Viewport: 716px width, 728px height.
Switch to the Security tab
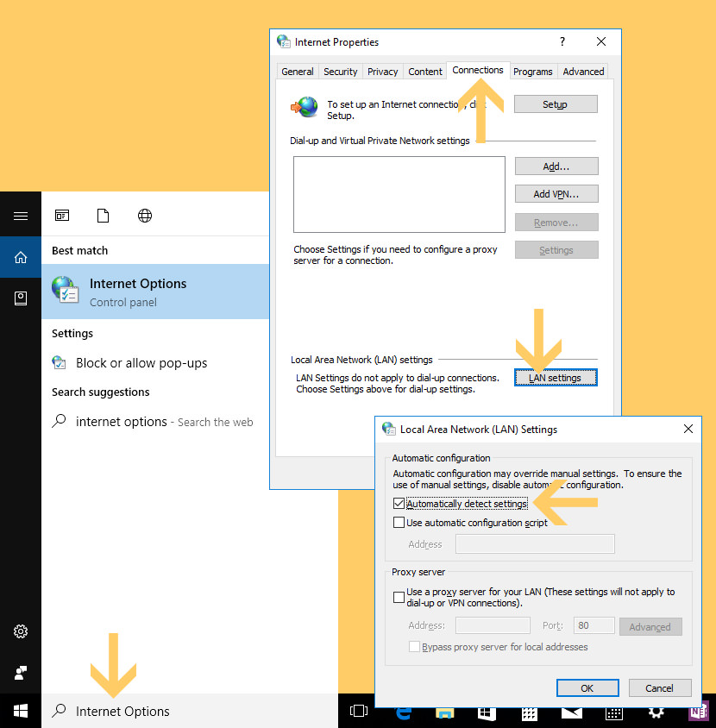click(x=341, y=72)
